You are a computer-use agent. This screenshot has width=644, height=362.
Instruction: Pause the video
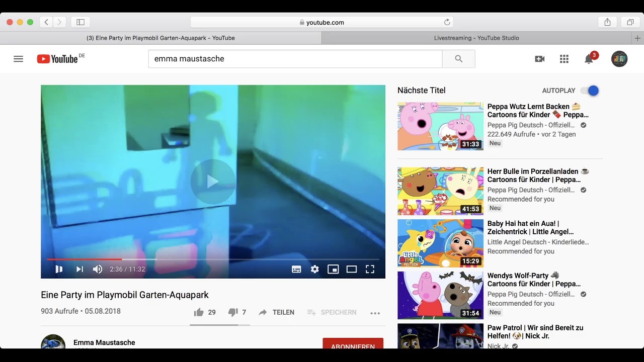[59, 269]
